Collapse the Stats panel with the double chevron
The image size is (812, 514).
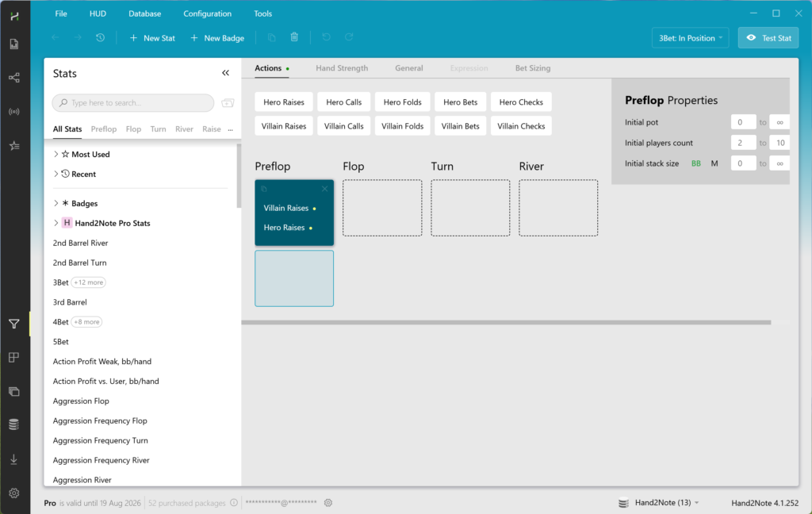(x=225, y=73)
